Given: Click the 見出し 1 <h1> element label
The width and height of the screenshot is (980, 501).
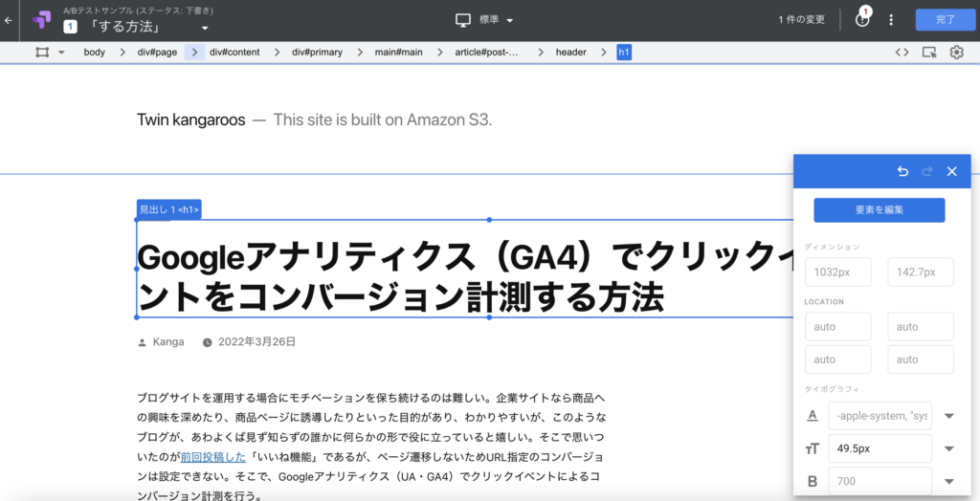Looking at the screenshot, I should click(168, 210).
